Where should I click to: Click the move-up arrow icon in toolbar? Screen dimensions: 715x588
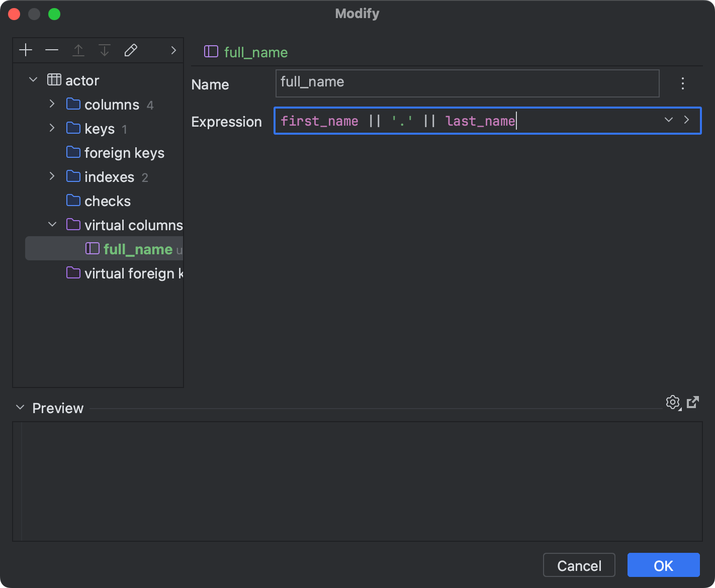(78, 50)
